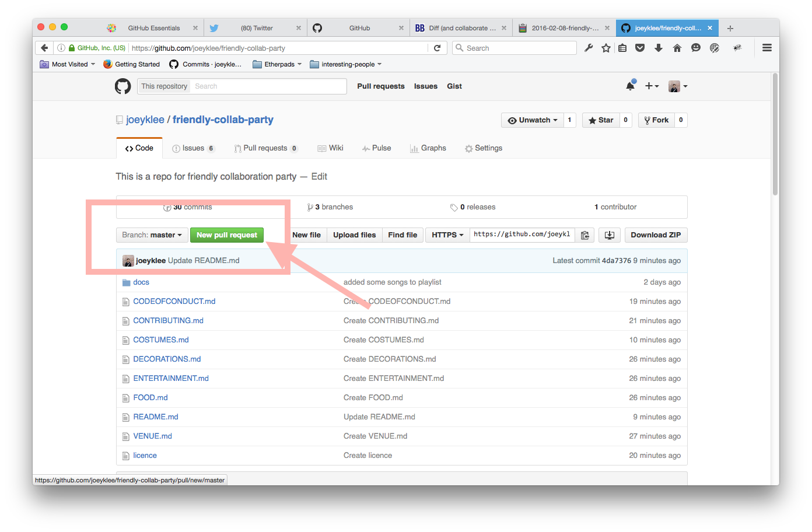812x532 pixels.
Task: Expand the plus create-new menu
Action: [652, 86]
